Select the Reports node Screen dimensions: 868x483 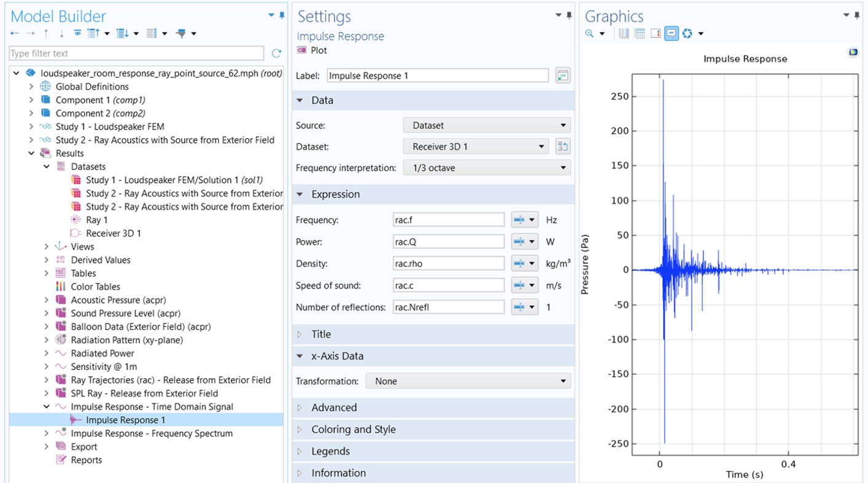pos(86,460)
